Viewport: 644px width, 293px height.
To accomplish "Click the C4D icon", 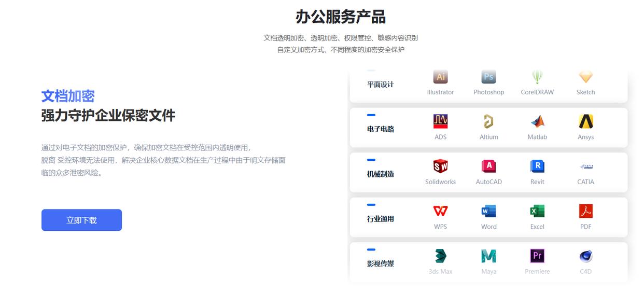I will pyautogui.click(x=585, y=256).
